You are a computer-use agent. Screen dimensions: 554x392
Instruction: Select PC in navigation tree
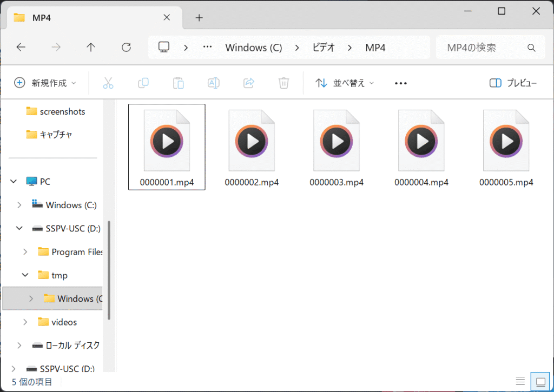point(38,182)
